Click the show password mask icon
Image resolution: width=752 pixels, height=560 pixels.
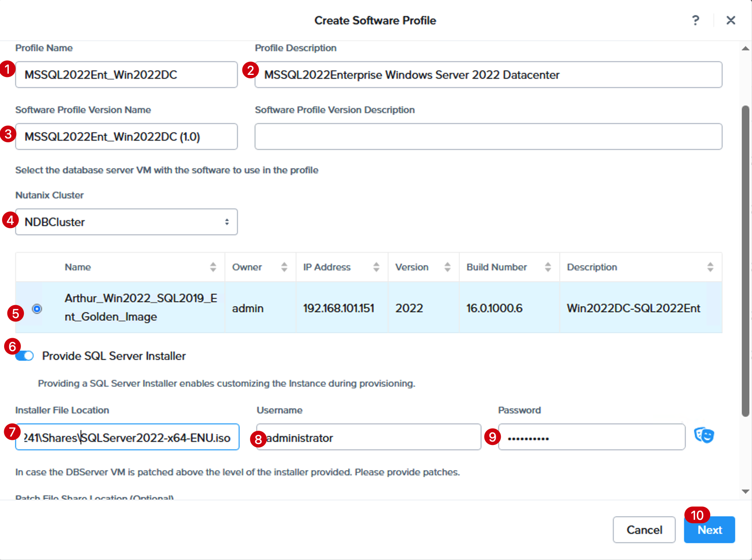coord(704,435)
